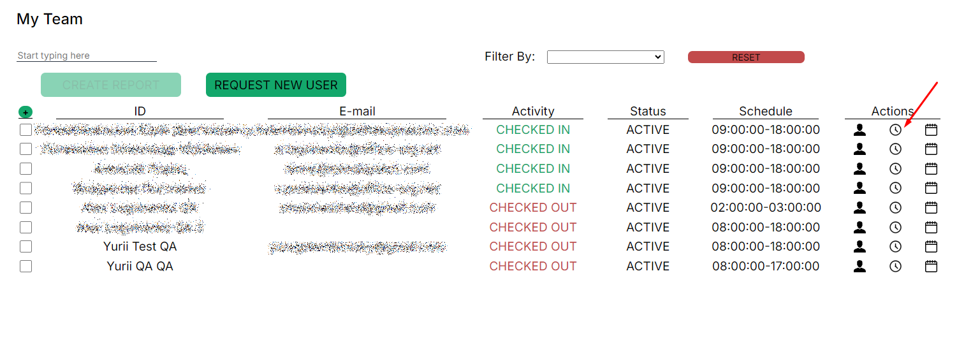Tick the checkbox for Yurii Test QA
The height and width of the screenshot is (359, 980).
(26, 247)
